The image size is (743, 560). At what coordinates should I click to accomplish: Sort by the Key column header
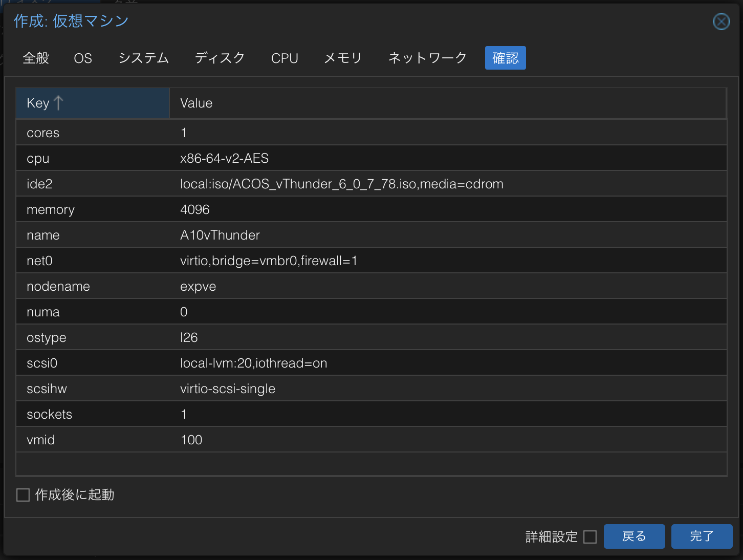click(93, 103)
